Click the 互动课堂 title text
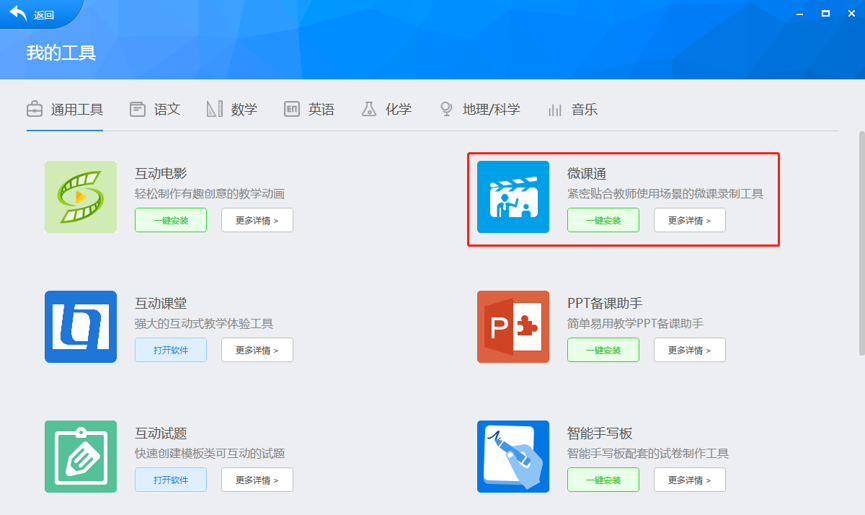The width and height of the screenshot is (865, 515). [161, 303]
